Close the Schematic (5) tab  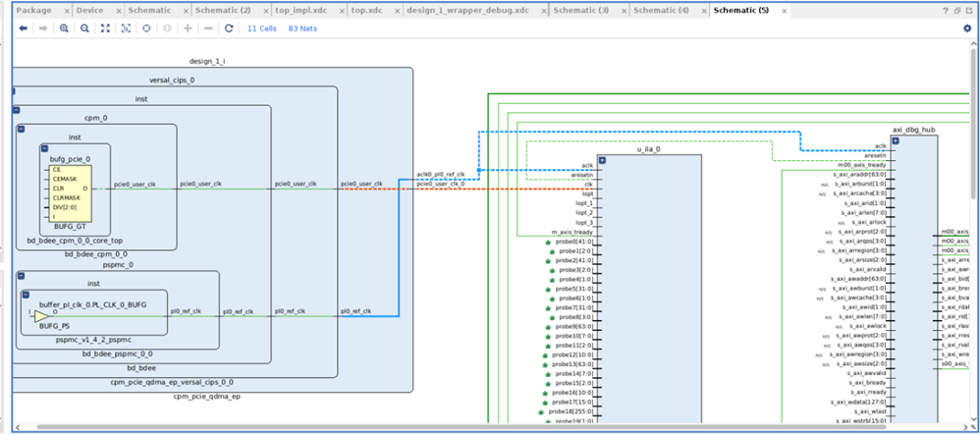(784, 11)
